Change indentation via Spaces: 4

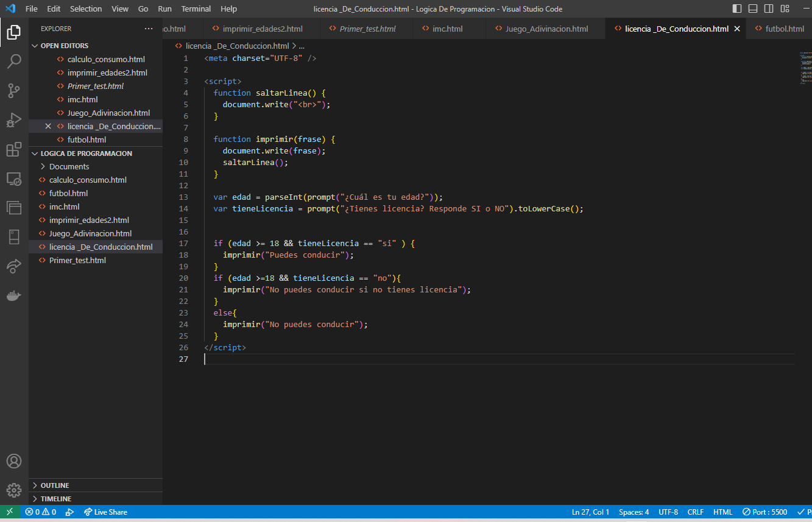634,512
